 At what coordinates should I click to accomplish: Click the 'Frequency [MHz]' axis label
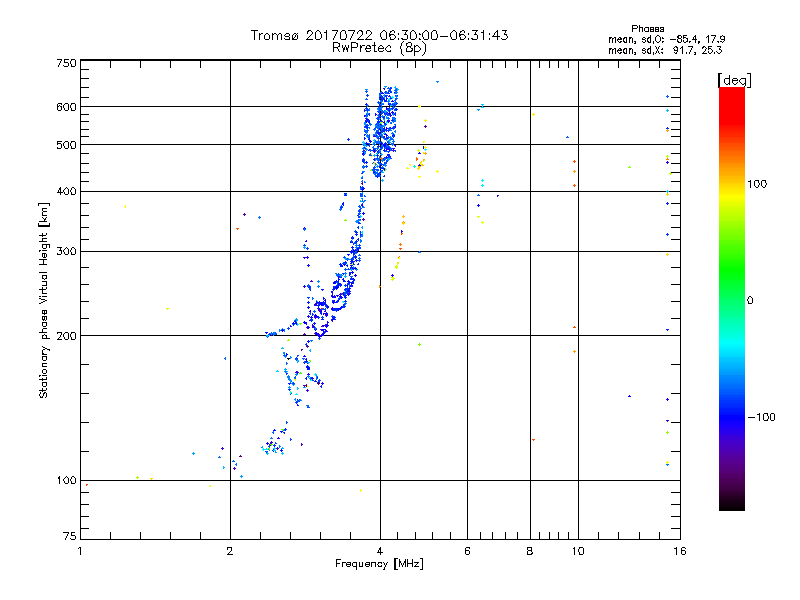tap(379, 564)
